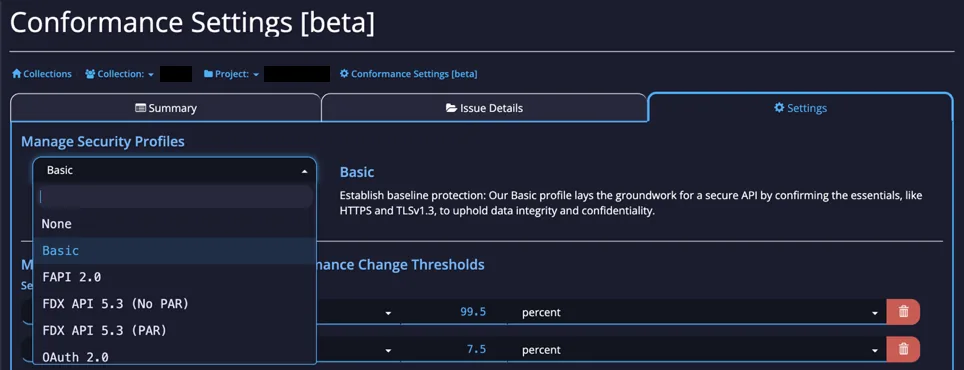Delete the 99.5 percent threshold row

click(903, 312)
